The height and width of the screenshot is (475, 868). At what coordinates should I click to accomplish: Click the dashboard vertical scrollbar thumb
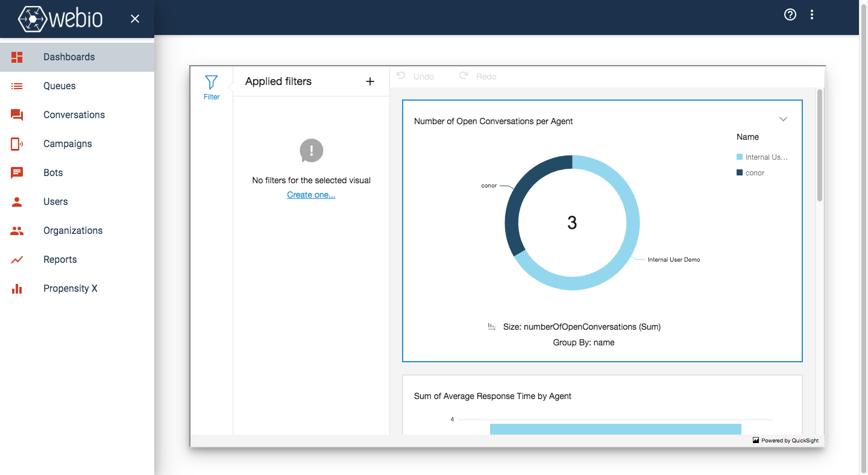click(820, 145)
